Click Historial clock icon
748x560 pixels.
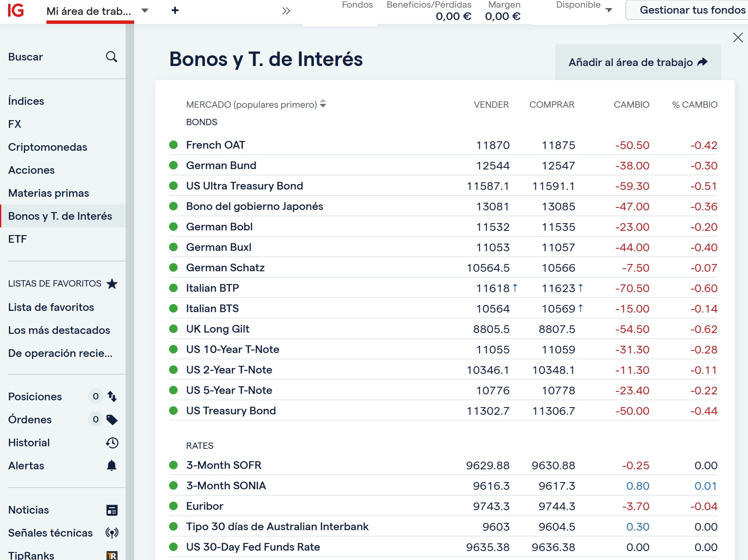[x=112, y=442]
